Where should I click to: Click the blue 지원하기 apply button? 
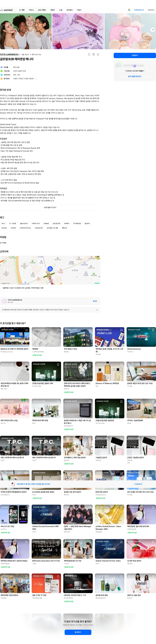(x=135, y=55)
